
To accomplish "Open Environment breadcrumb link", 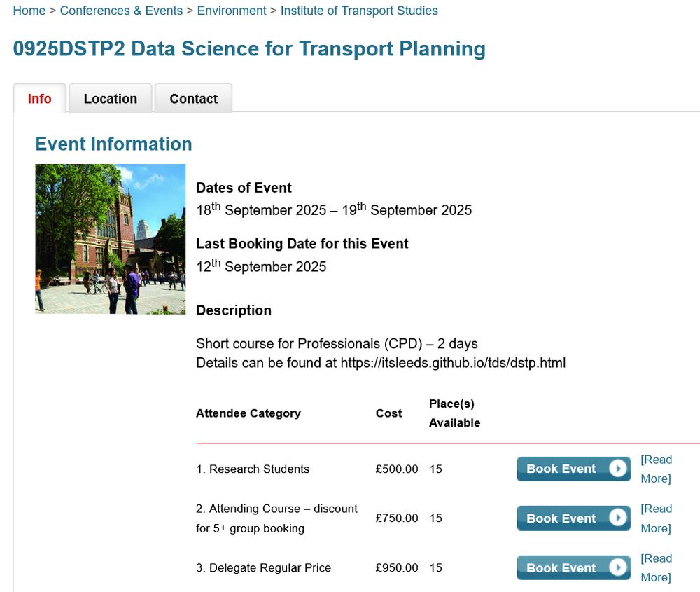I will point(232,11).
